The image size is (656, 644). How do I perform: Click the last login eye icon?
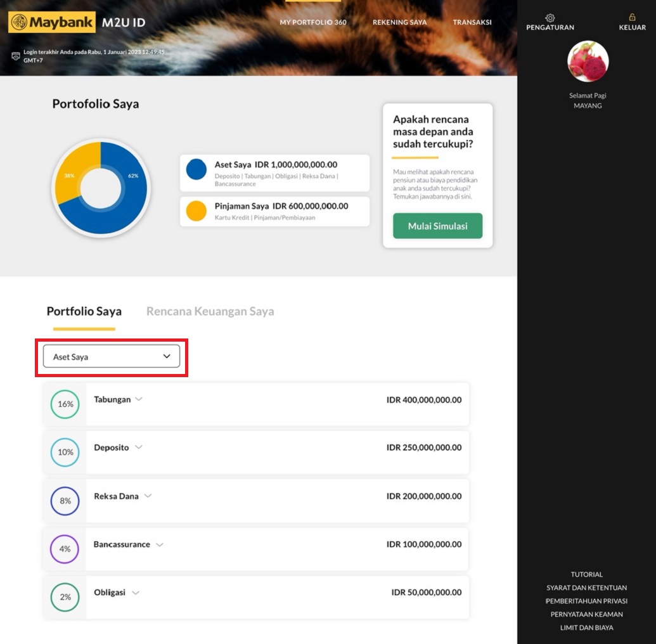pos(16,56)
